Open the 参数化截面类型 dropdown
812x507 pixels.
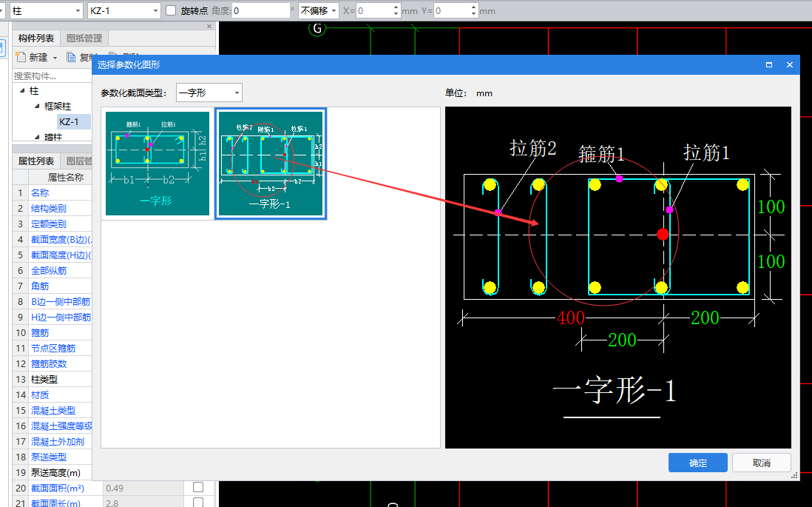[209, 93]
